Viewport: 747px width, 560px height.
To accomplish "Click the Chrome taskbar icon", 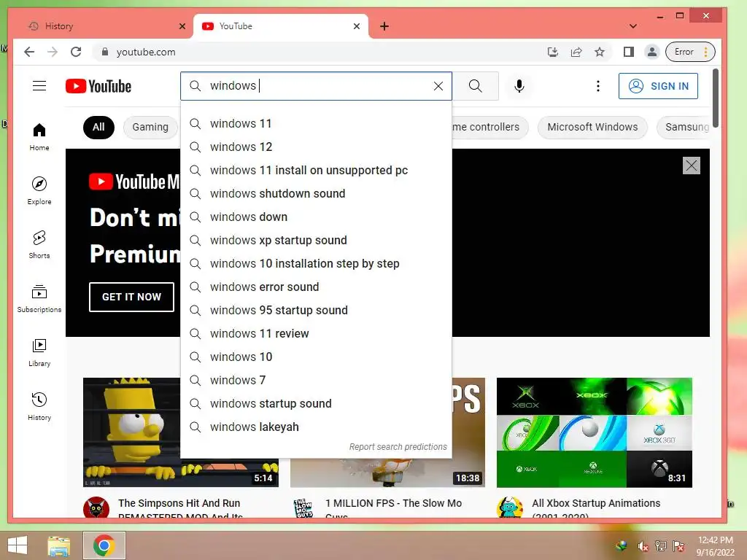I will 104,545.
